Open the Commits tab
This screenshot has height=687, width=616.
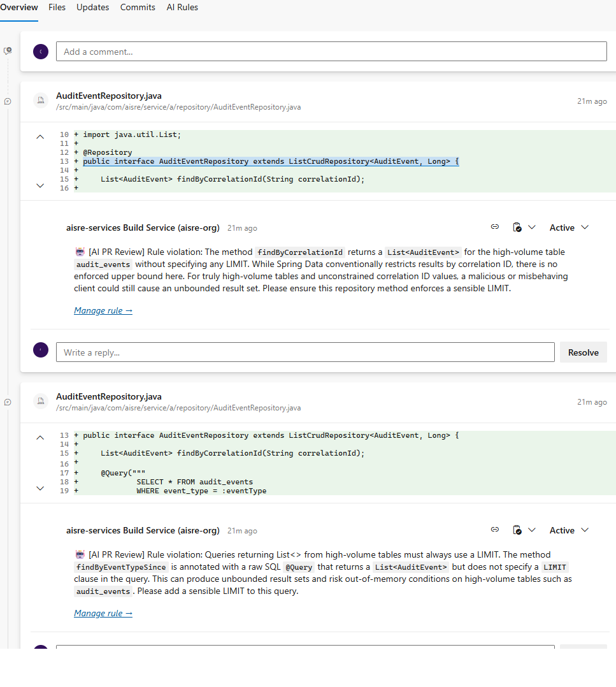(138, 7)
